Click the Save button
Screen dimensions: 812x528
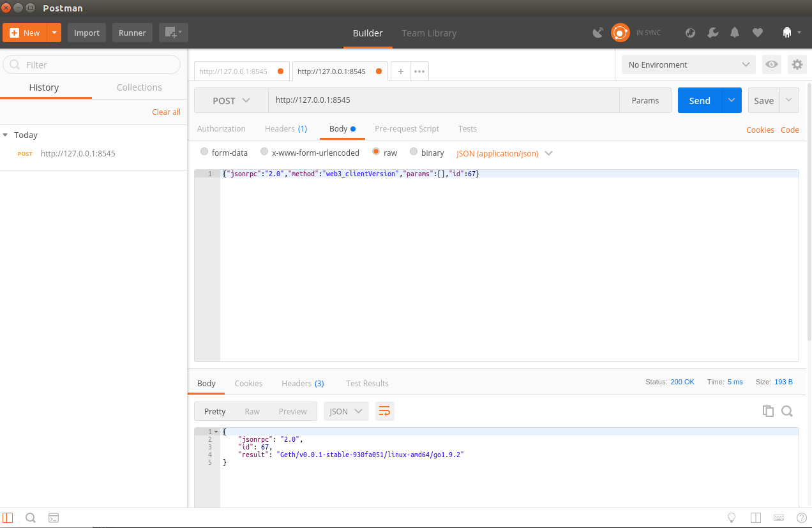tap(764, 100)
